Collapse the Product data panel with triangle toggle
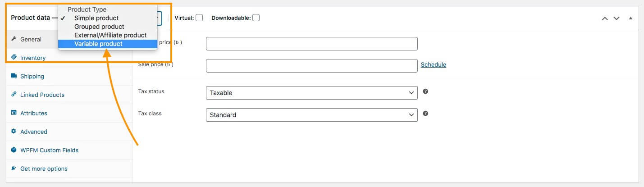This screenshot has width=644, height=187. tap(630, 18)
